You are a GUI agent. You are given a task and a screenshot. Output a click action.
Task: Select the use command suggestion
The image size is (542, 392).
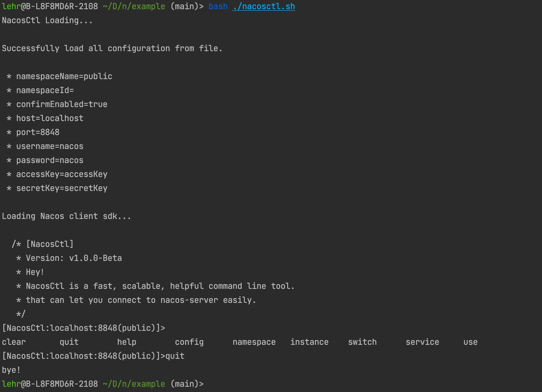tap(470, 342)
